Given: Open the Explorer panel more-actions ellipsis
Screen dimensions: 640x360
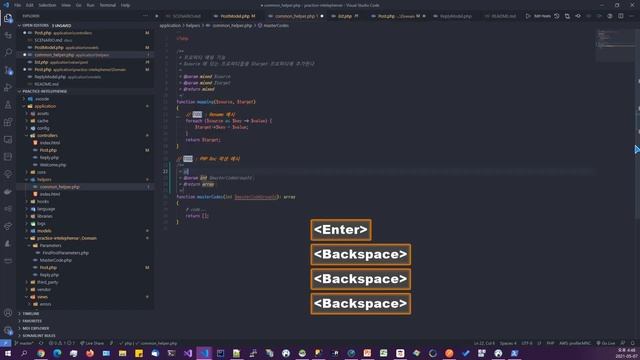Looking at the screenshot, I should [x=145, y=16].
